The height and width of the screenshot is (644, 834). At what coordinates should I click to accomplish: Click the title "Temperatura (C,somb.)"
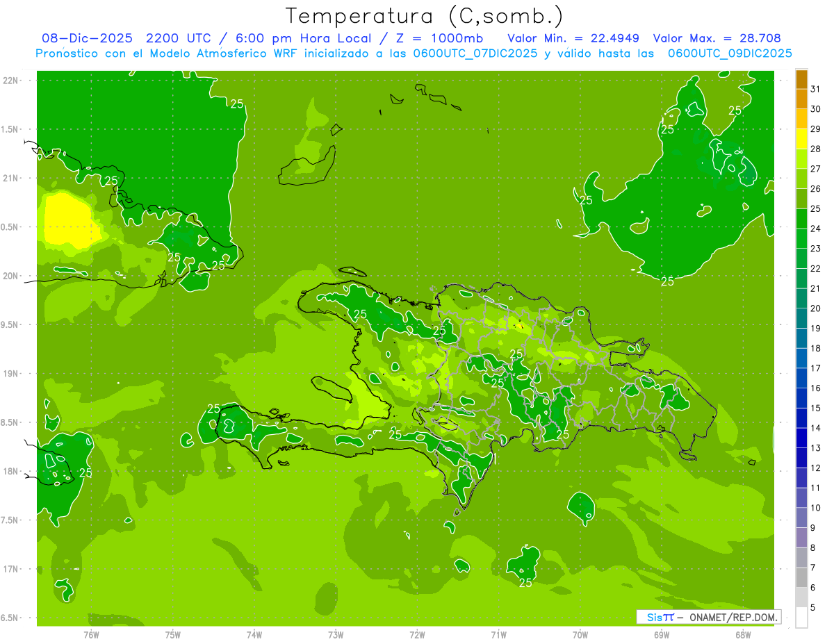click(x=424, y=16)
